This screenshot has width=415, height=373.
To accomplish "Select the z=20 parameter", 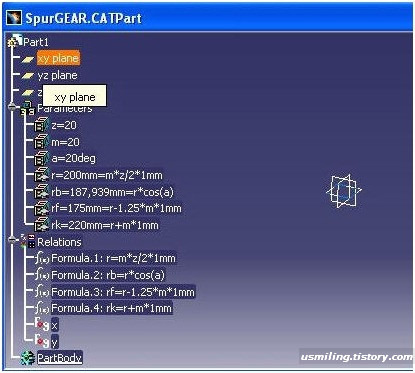I will [64, 125].
